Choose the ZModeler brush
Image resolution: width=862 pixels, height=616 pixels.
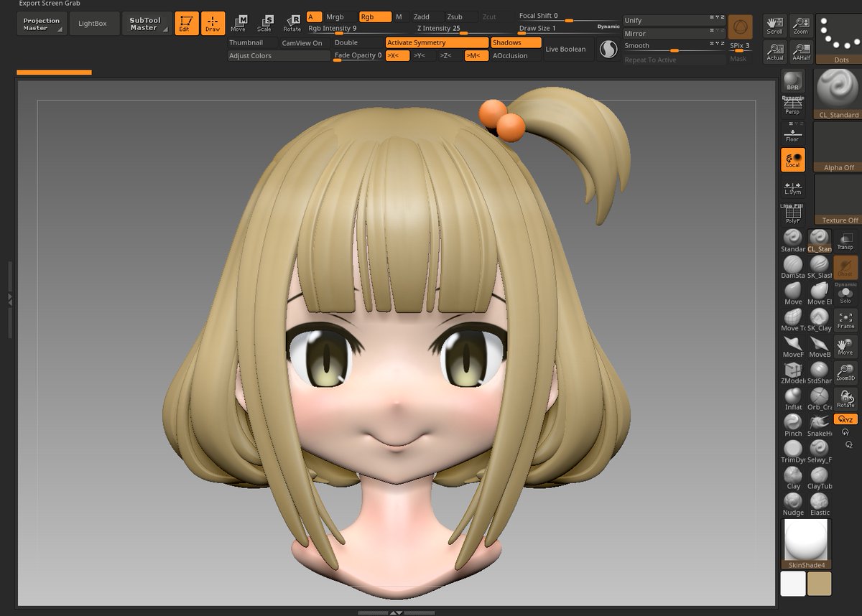(793, 373)
